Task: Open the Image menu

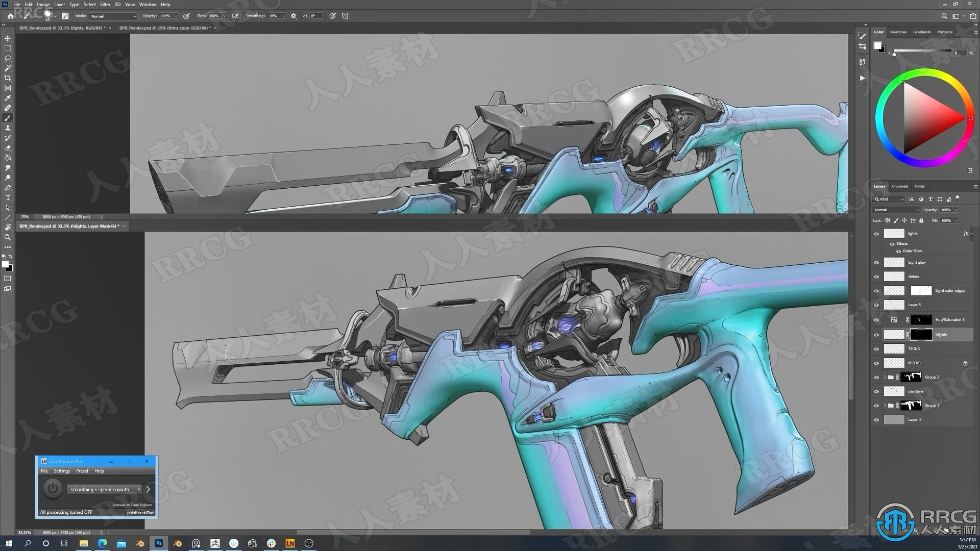Action: [43, 4]
